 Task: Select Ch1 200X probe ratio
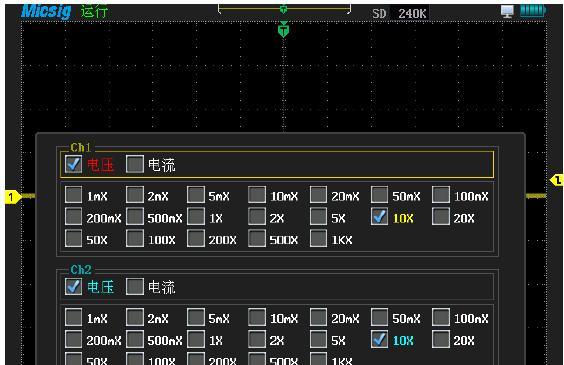click(x=196, y=238)
